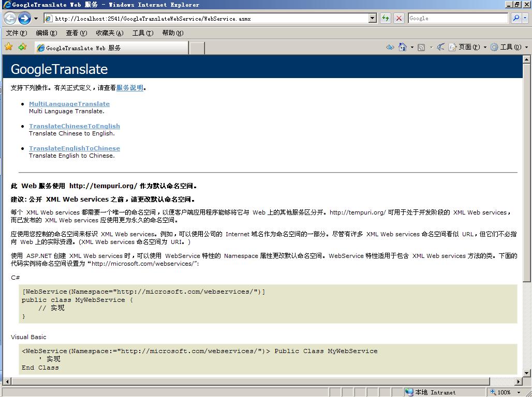Click the horizontal scrollbar right arrow

click(x=518, y=381)
